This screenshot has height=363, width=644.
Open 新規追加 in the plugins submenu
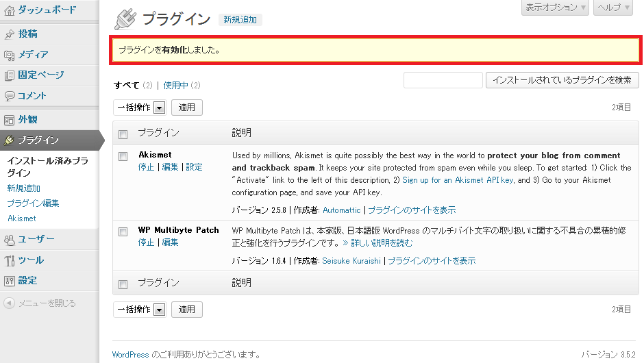[x=23, y=188]
